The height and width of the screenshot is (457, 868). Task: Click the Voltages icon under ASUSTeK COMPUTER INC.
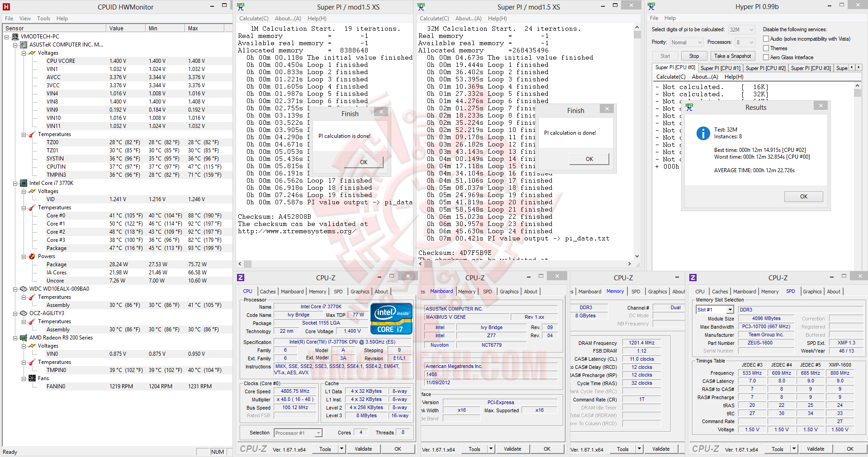coord(32,53)
